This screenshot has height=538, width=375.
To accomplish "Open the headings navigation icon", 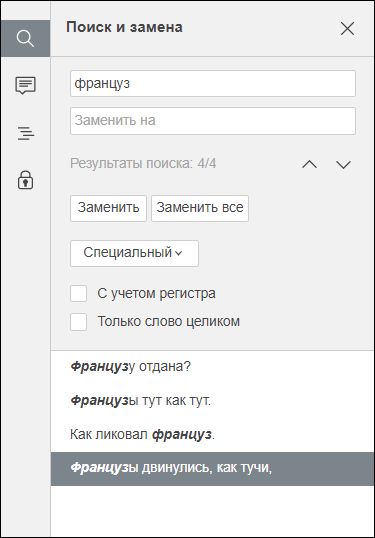I will coord(26,133).
